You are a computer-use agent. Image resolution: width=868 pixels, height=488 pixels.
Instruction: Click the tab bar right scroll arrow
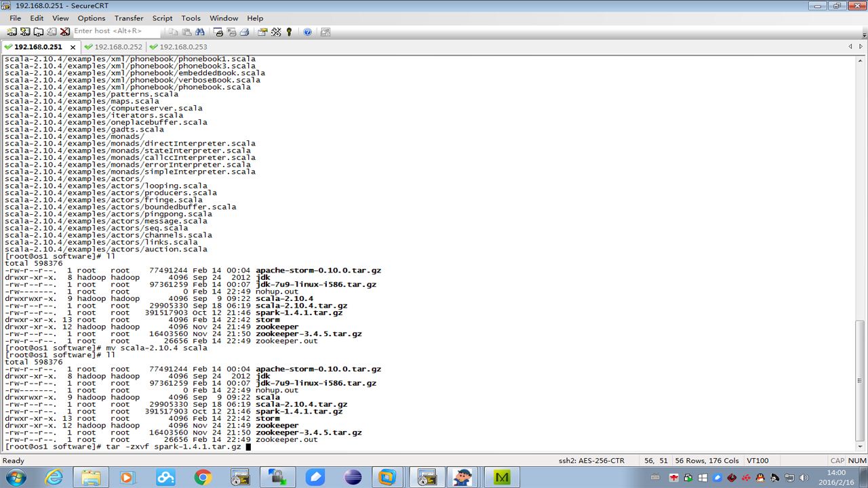pos(862,47)
